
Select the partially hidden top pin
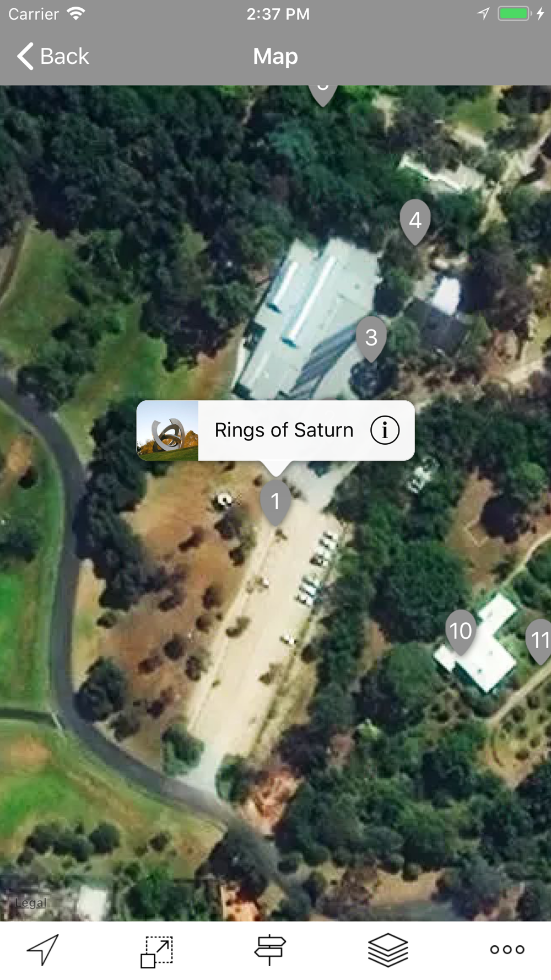pyautogui.click(x=323, y=94)
